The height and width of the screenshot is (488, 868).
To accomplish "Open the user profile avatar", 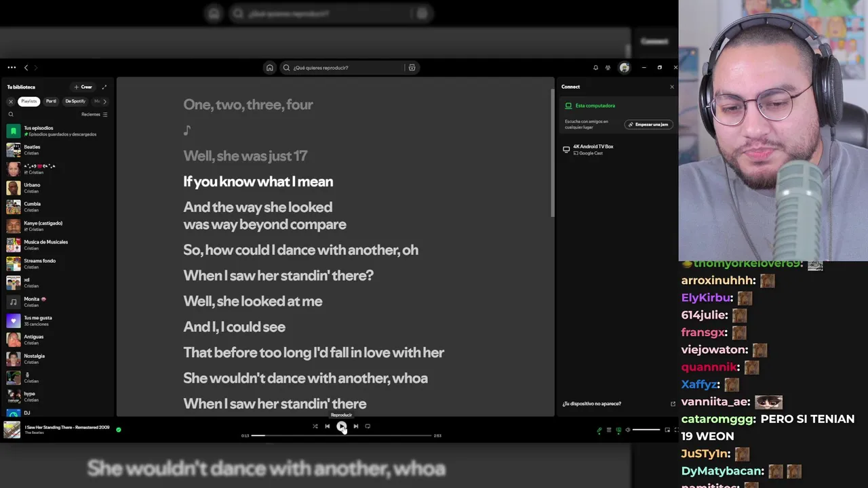I will coord(624,68).
